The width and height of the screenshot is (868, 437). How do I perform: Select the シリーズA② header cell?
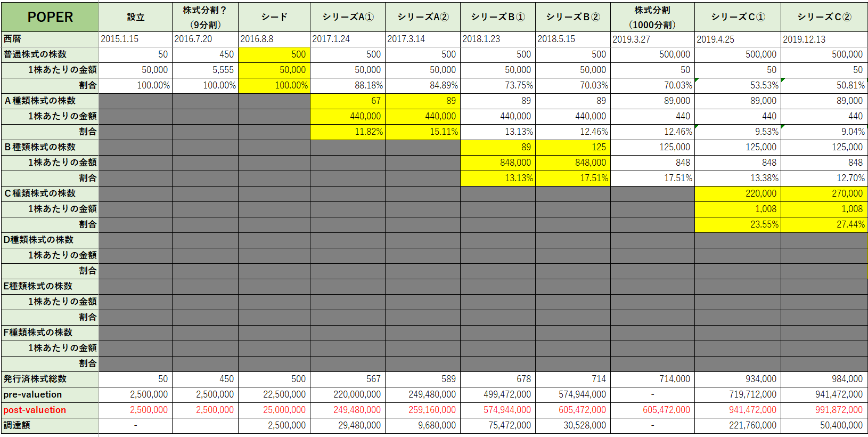[423, 17]
